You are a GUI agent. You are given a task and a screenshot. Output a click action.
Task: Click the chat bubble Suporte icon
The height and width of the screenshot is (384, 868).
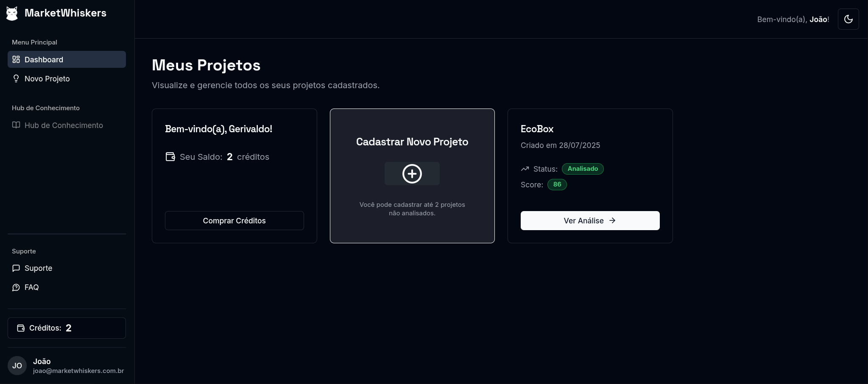(16, 268)
